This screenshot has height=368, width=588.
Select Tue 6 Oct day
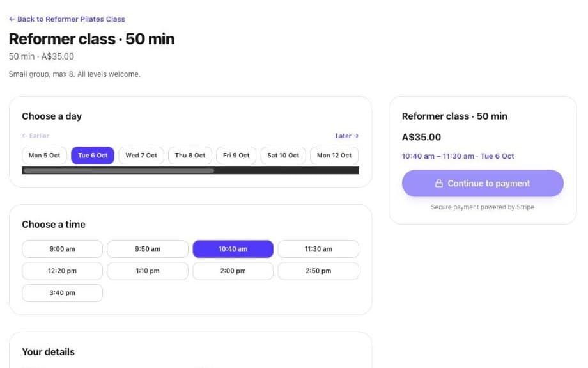93,156
